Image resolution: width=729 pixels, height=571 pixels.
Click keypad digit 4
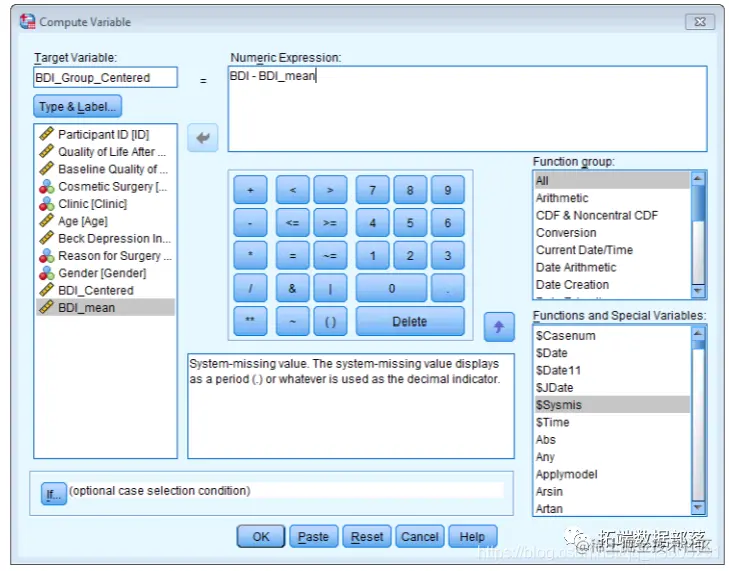(x=372, y=223)
